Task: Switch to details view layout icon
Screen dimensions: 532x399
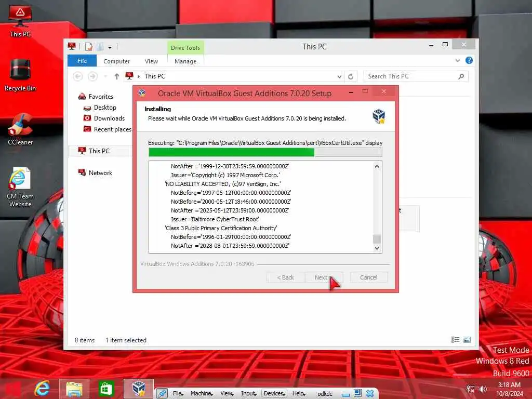Action: coord(455,340)
